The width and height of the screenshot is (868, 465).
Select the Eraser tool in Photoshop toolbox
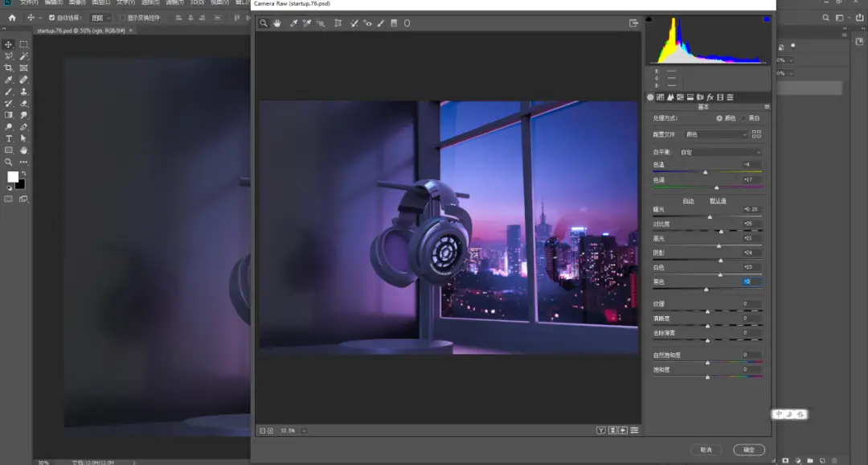[24, 103]
